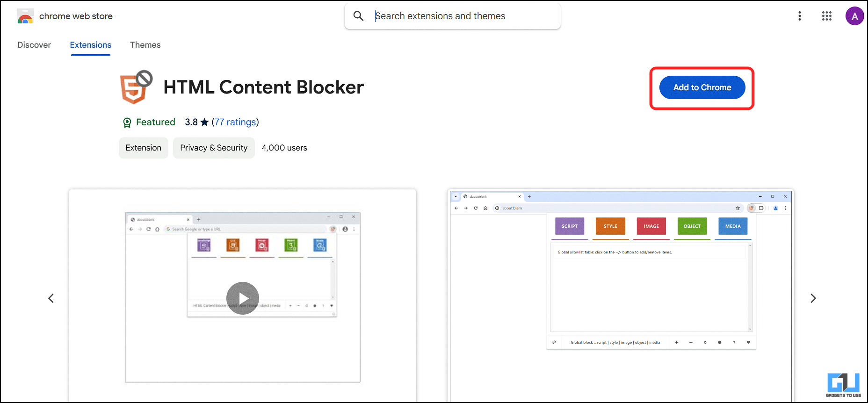Open the Google apps grid
Image resolution: width=868 pixels, height=403 pixels.
[827, 16]
